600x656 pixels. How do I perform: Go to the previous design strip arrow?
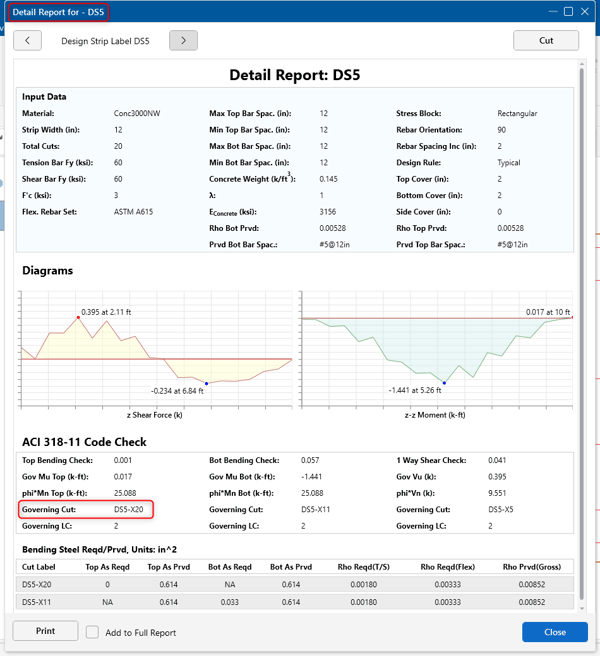click(27, 41)
